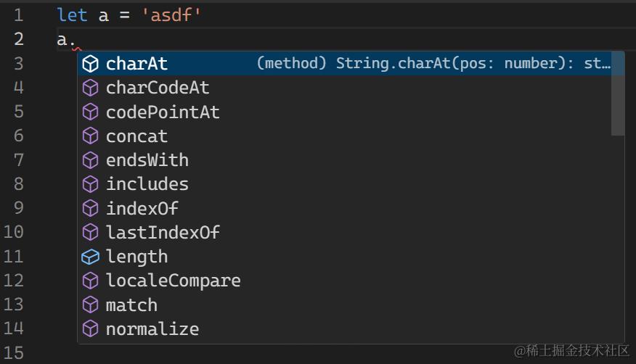Image resolution: width=636 pixels, height=364 pixels.
Task: Click the cube icon beside codePointAt
Action: [x=90, y=112]
